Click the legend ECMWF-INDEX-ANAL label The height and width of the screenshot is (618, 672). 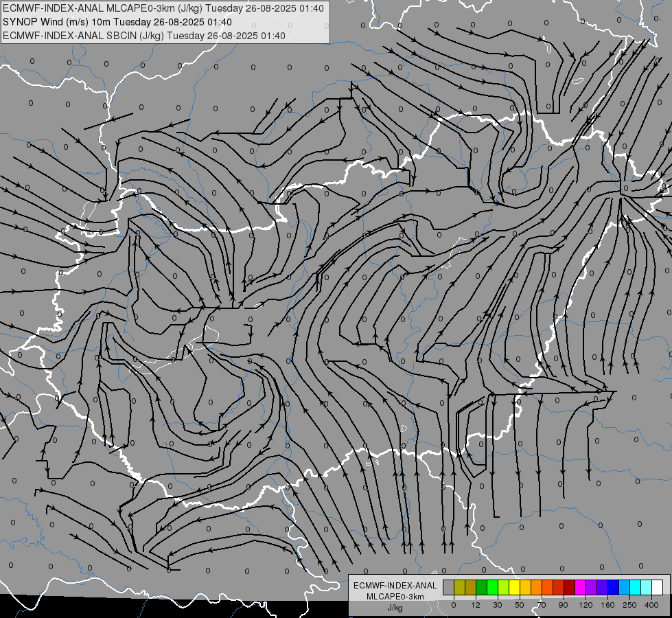coord(395,586)
